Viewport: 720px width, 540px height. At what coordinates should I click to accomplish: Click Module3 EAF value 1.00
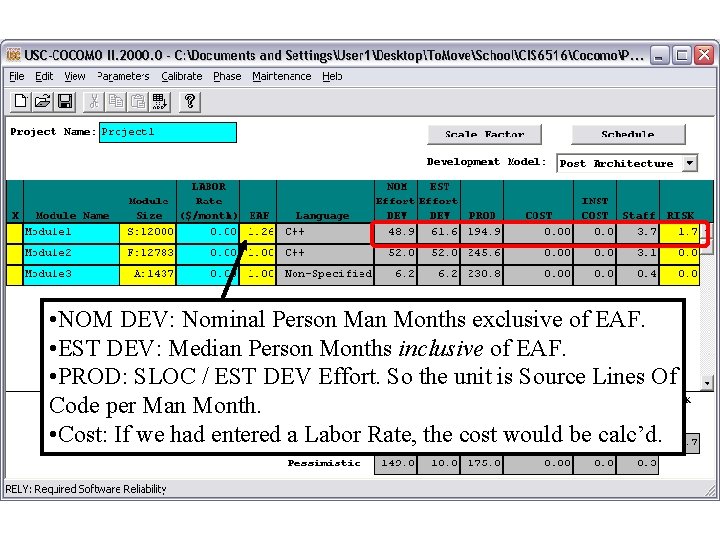point(258,274)
